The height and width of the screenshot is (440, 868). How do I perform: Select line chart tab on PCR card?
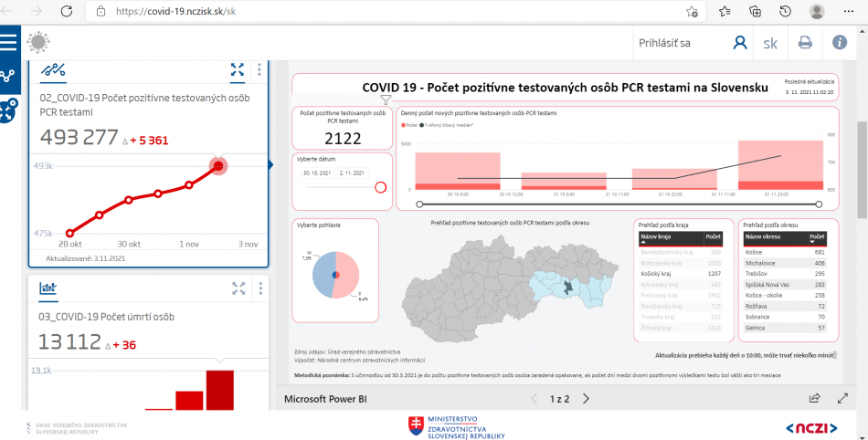[x=52, y=70]
